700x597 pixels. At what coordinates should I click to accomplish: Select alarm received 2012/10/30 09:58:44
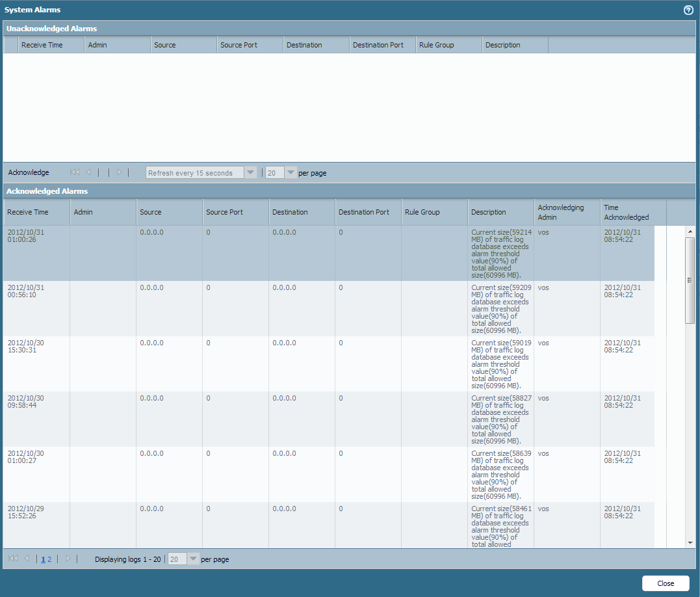[329, 419]
